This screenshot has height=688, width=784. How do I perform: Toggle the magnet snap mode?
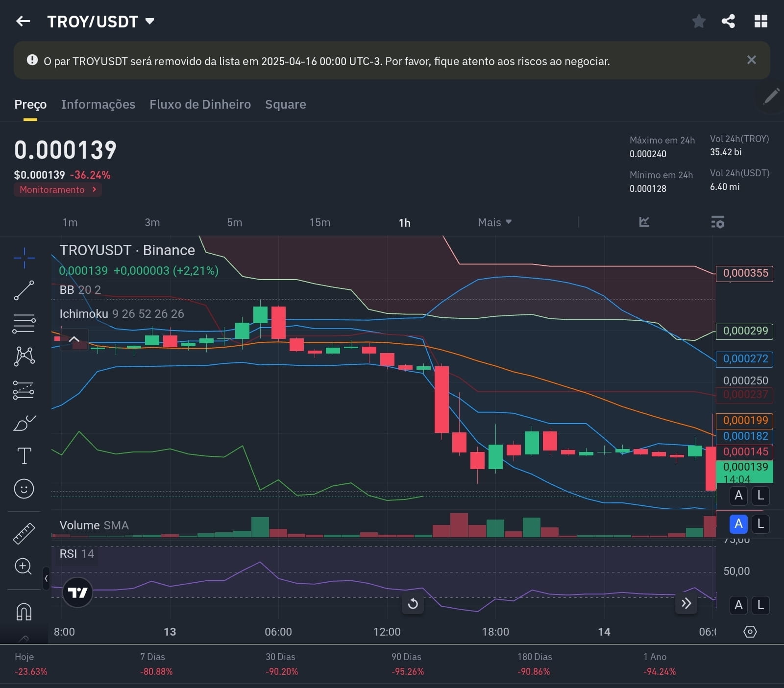24,612
